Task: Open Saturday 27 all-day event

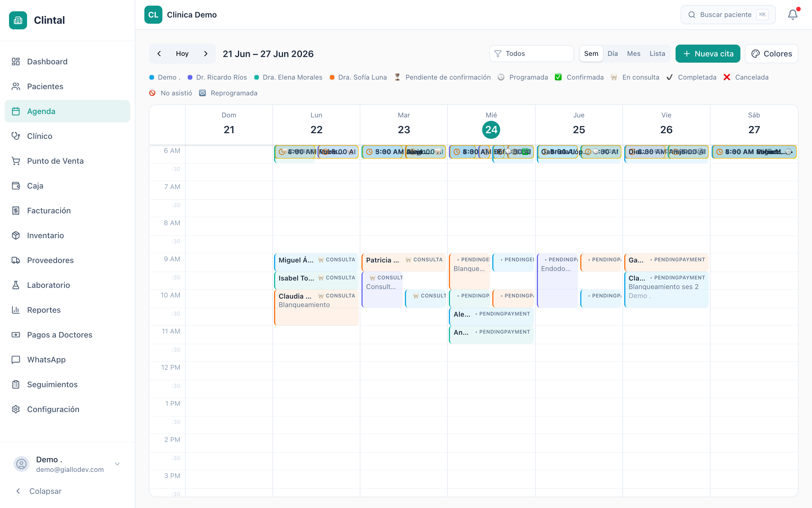Action: click(754, 152)
